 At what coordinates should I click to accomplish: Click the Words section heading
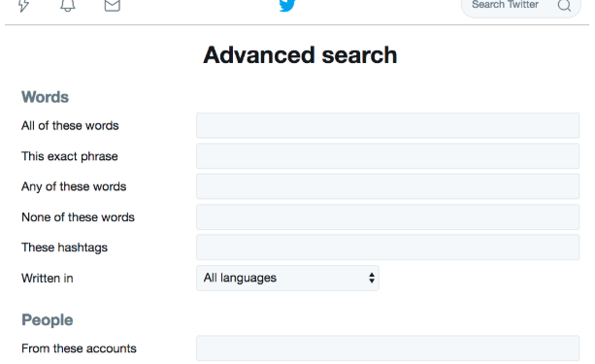(46, 97)
